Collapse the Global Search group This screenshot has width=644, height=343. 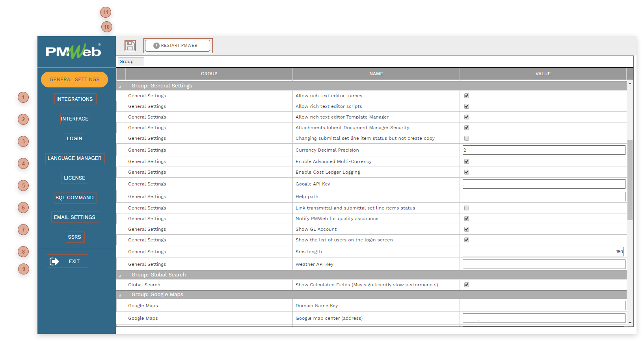pos(120,275)
